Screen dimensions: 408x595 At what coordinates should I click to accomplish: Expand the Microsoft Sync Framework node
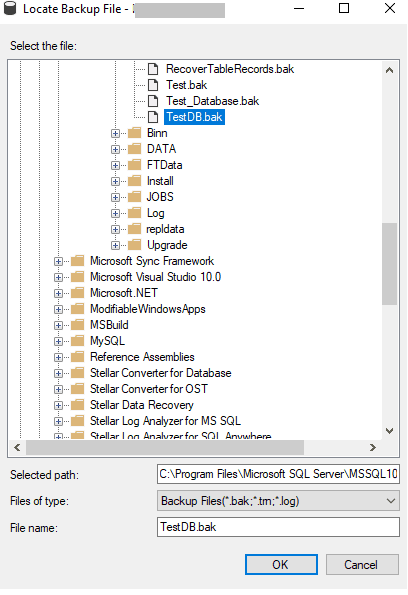pyautogui.click(x=58, y=261)
